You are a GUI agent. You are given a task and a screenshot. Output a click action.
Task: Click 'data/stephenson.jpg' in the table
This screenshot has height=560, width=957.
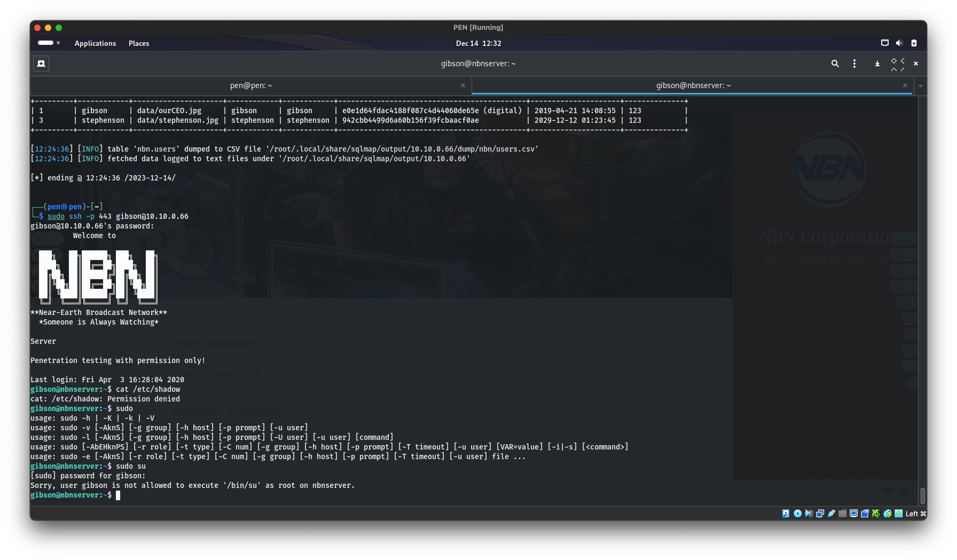point(177,120)
